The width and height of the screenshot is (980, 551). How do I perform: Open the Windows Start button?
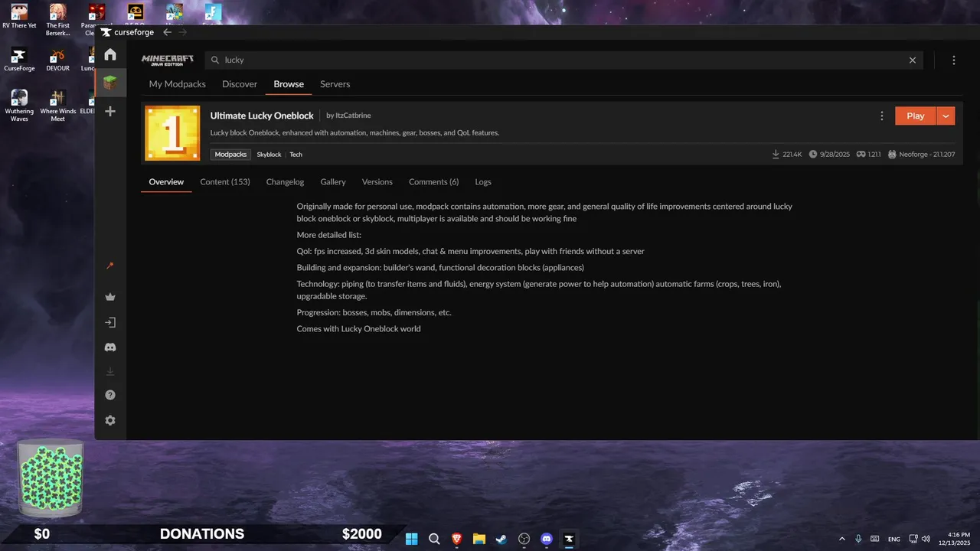pyautogui.click(x=412, y=539)
